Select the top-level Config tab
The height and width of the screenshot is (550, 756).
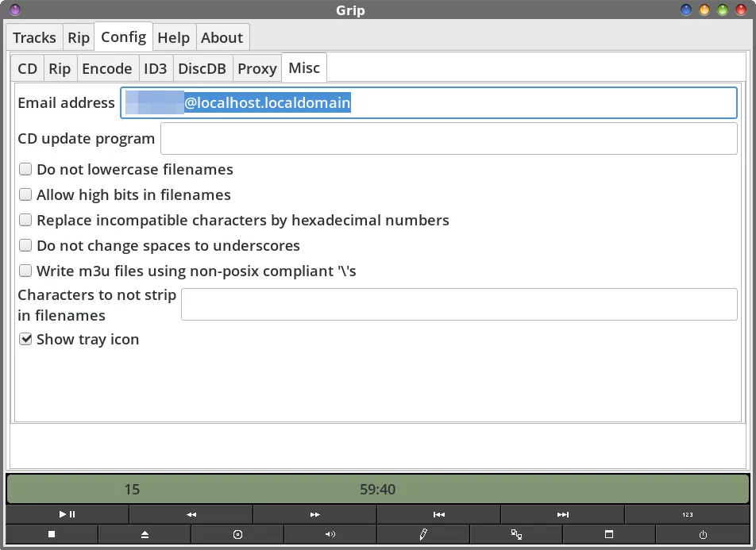pyautogui.click(x=123, y=37)
